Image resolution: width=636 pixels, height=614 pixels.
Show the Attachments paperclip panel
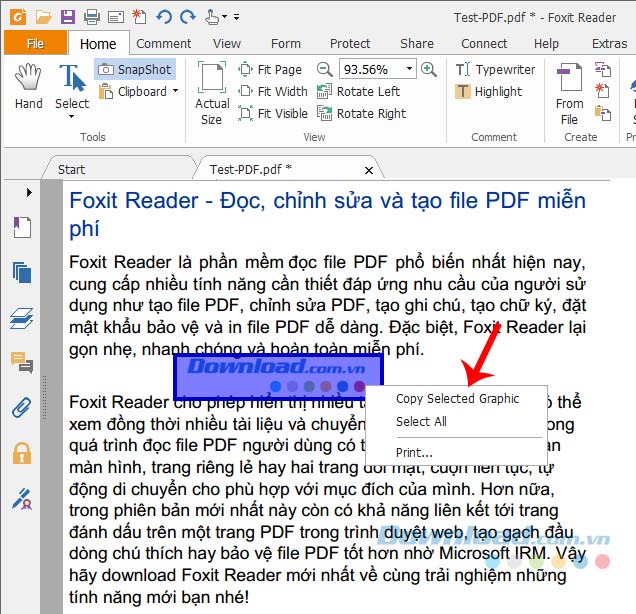(x=21, y=407)
